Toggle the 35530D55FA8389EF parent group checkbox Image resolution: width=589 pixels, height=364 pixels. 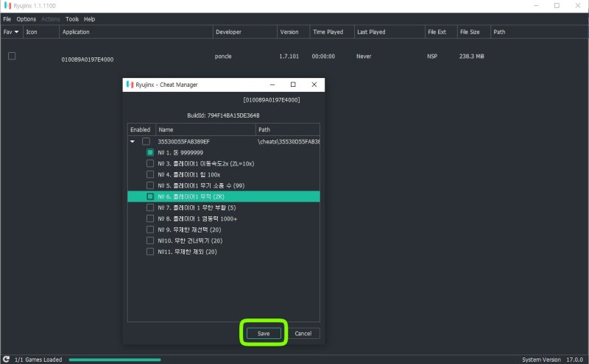[x=146, y=141]
